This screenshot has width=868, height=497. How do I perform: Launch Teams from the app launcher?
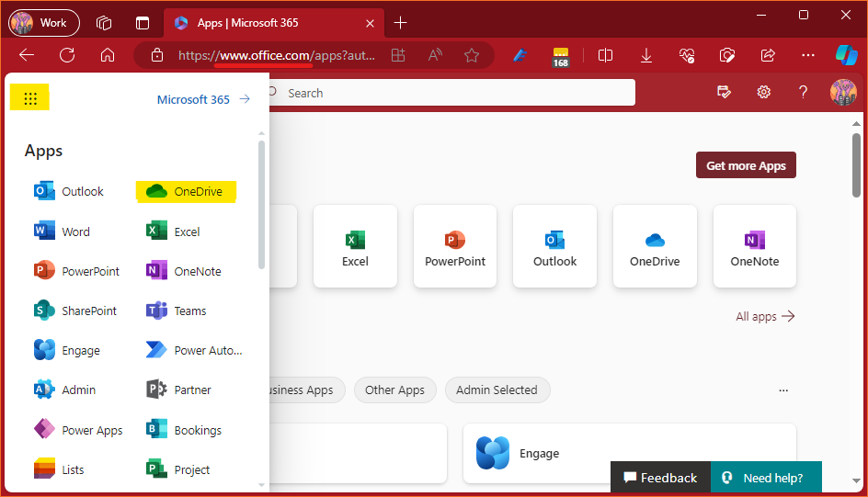[176, 311]
